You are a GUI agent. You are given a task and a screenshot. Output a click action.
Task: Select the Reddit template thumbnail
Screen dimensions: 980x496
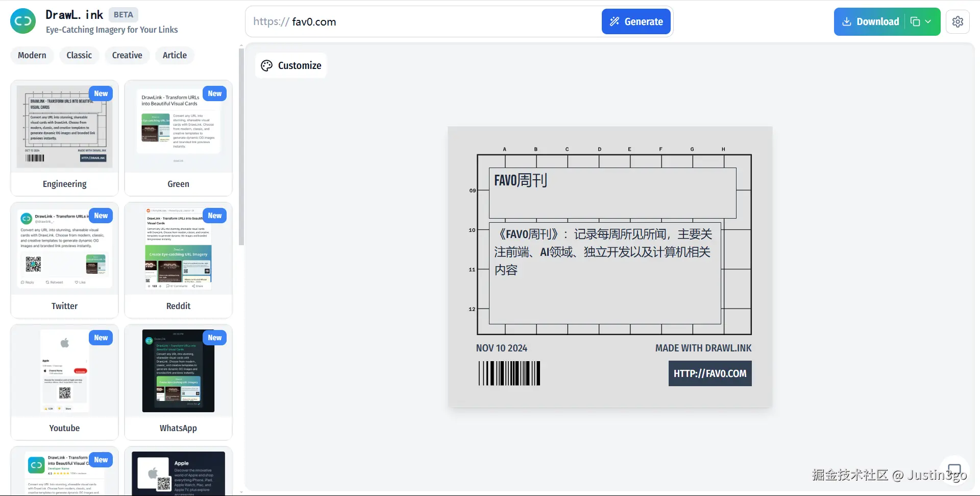point(178,249)
